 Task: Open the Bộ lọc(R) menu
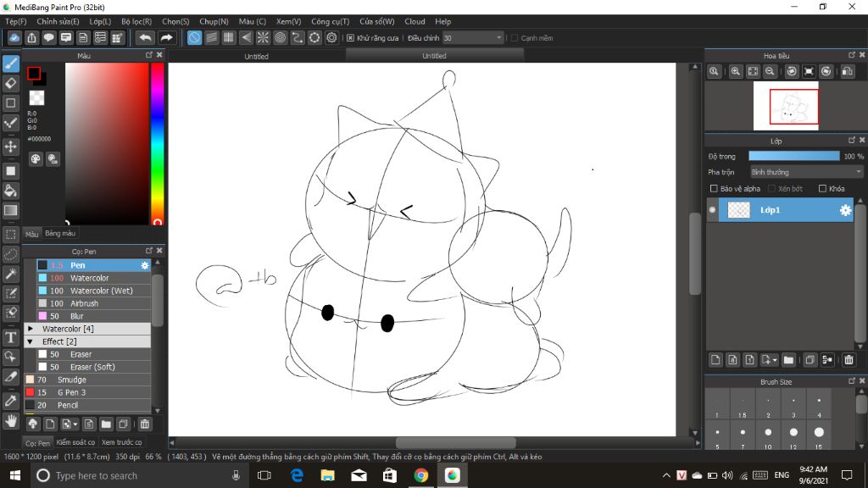click(x=136, y=21)
